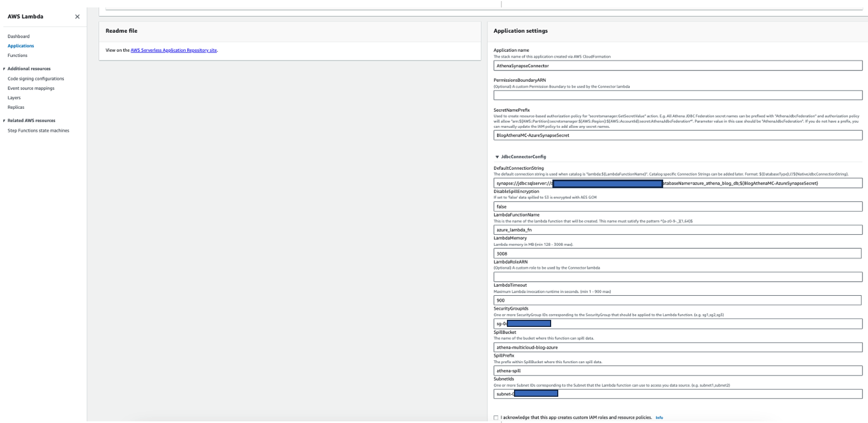Click the Readme file heading
The height and width of the screenshot is (423, 868).
point(121,31)
